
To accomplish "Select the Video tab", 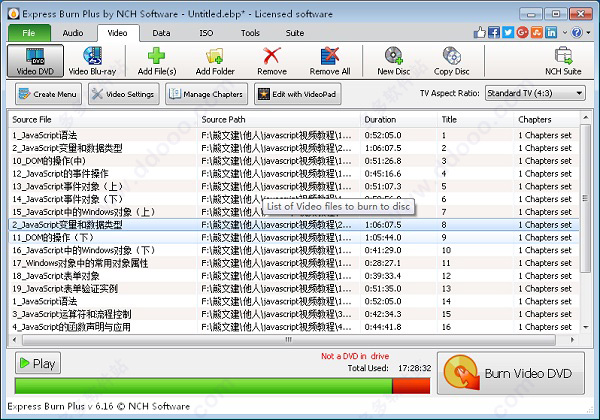I will pos(117,33).
